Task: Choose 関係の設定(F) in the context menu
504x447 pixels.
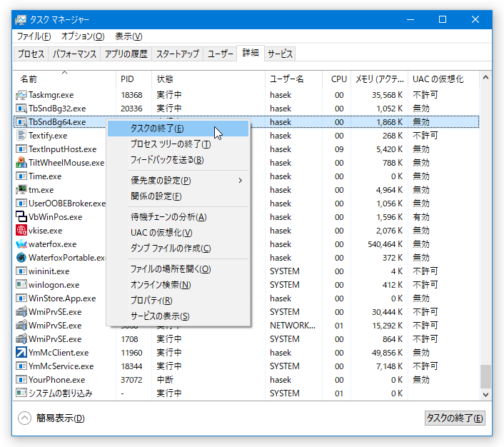Action: pyautogui.click(x=178, y=196)
